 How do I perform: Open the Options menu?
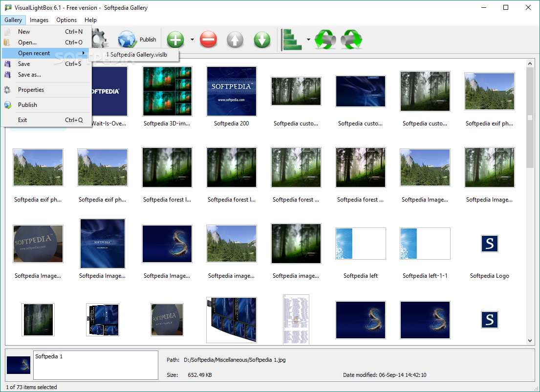pos(66,20)
